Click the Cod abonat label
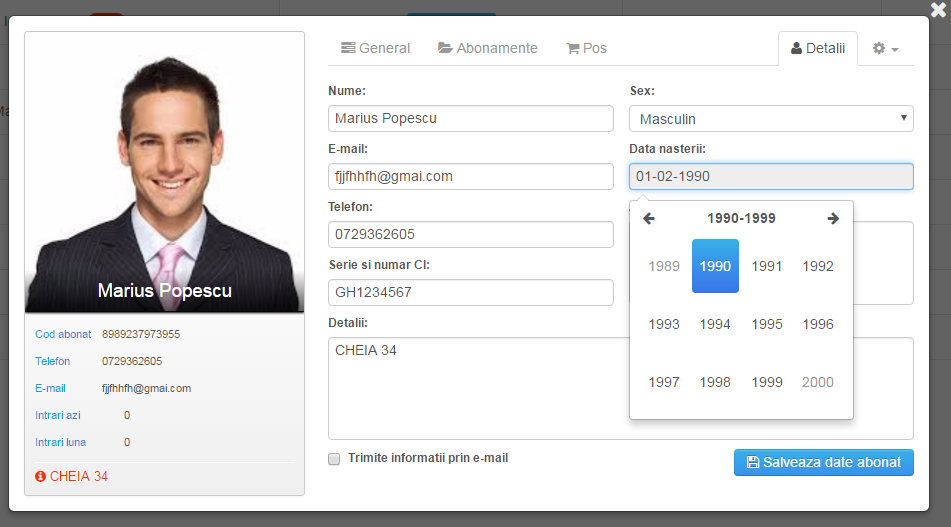 [63, 334]
